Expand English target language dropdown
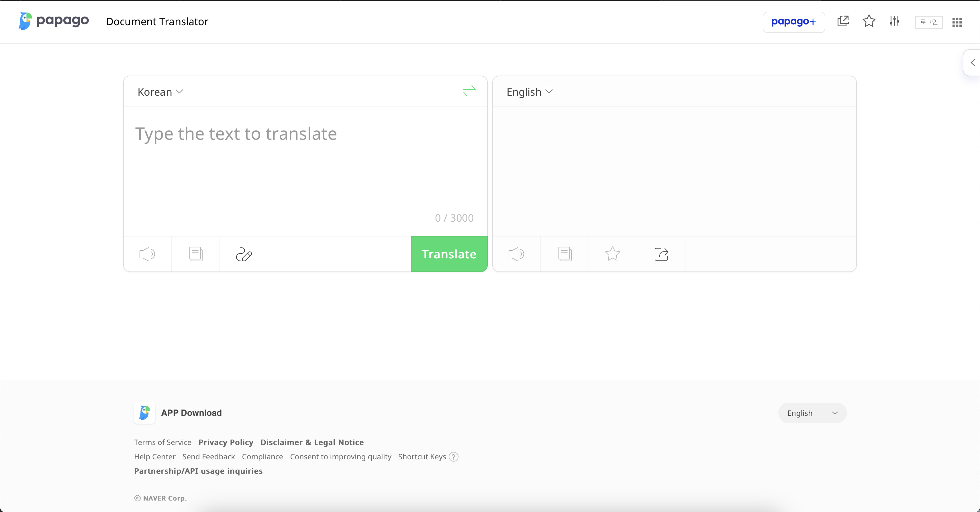The width and height of the screenshot is (980, 512). 529,92
